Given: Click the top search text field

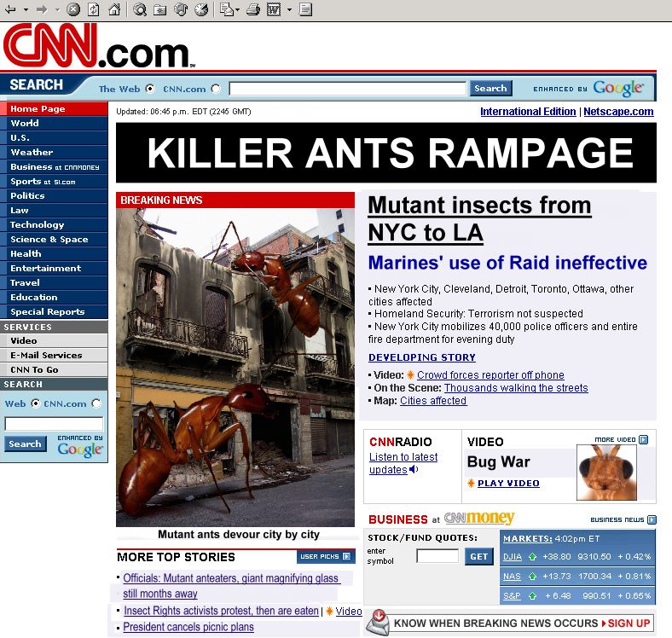Looking at the screenshot, I should point(348,89).
